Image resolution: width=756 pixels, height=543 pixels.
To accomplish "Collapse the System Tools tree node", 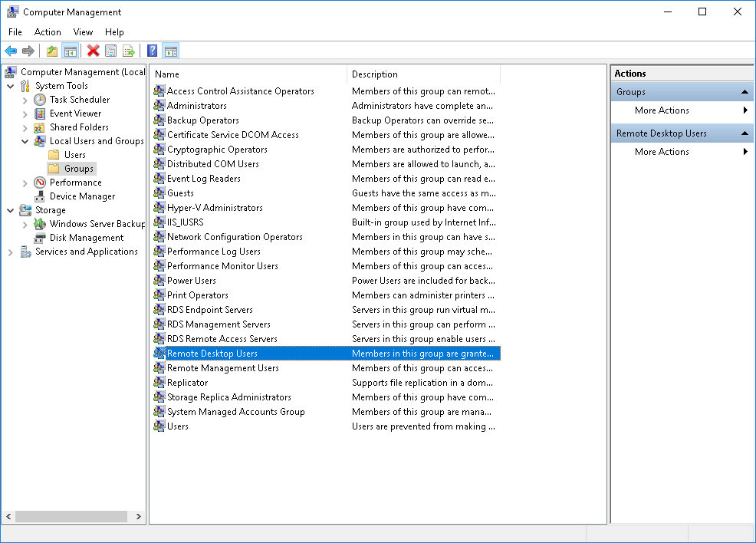I will point(11,87).
